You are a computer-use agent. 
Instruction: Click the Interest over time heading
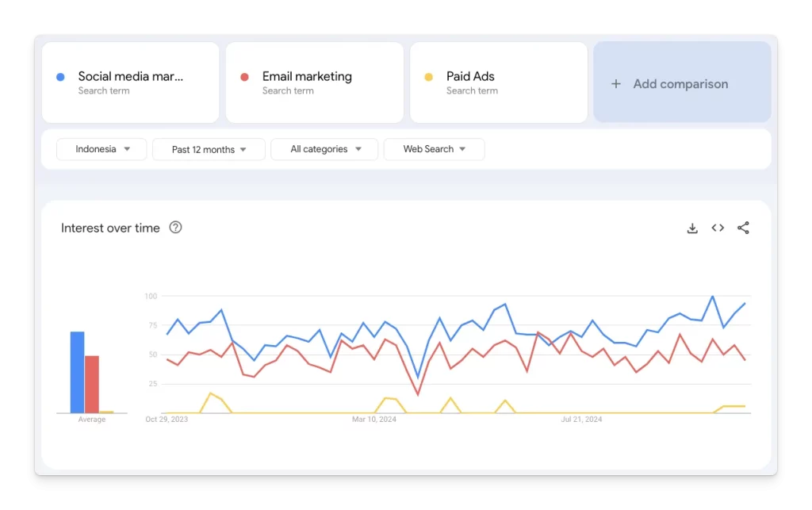110,228
